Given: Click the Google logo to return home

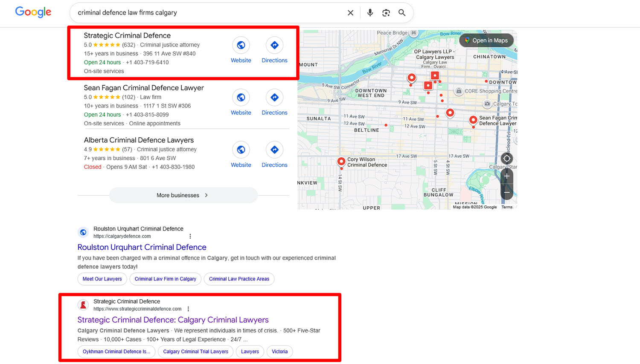Looking at the screenshot, I should click(x=33, y=12).
